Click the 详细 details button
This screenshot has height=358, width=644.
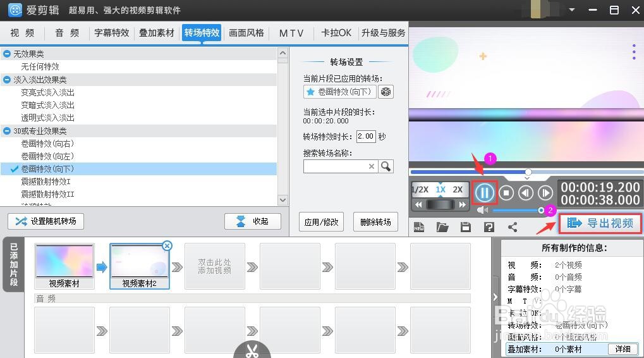623,349
